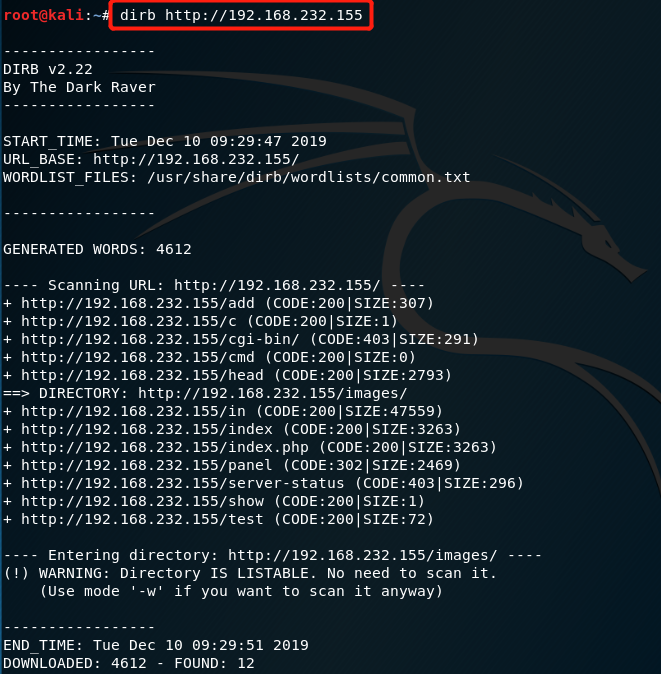Click the /cgi-bin/ result line (CODE:403)

pyautogui.click(x=241, y=340)
